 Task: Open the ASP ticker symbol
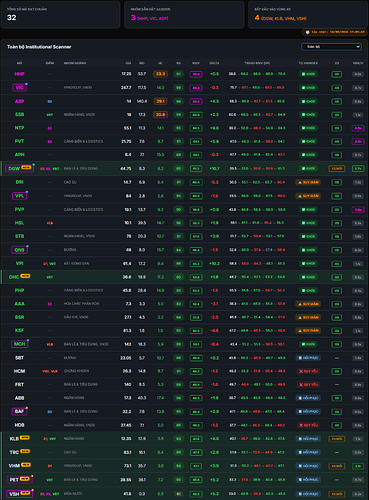(19, 101)
